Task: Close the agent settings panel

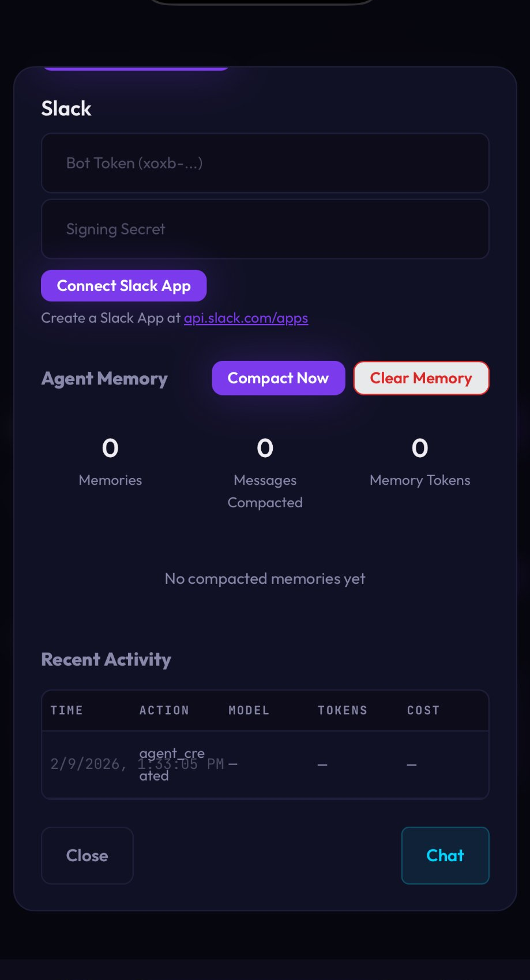Action: tap(87, 855)
